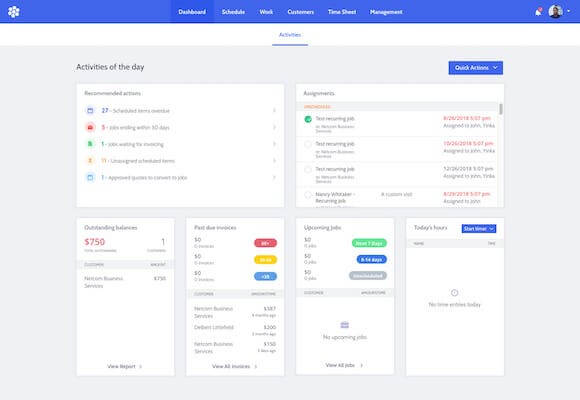Select the red 60+ past due badge
Screen dimensions: 580x400
[265, 243]
